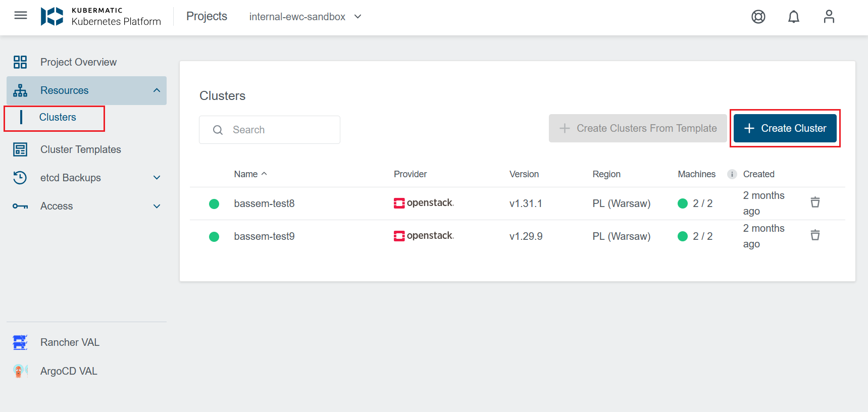Click the Created column header
The width and height of the screenshot is (868, 412).
click(x=758, y=174)
